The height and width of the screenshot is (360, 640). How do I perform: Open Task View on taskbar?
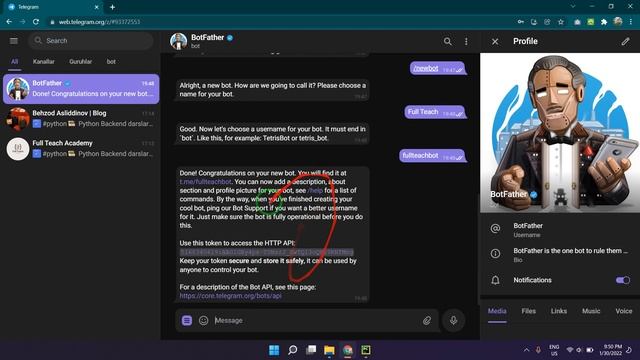point(311,350)
